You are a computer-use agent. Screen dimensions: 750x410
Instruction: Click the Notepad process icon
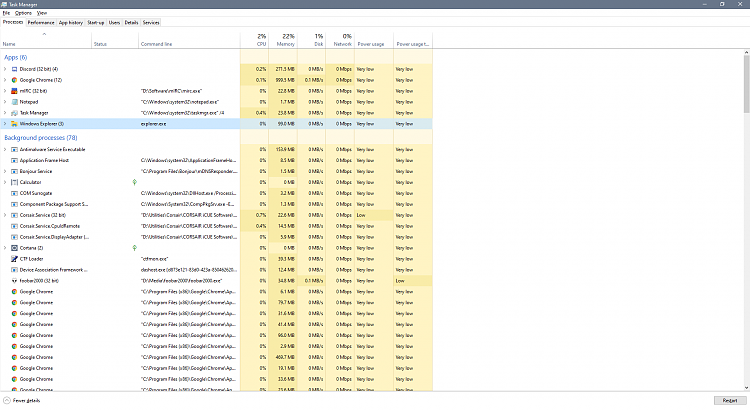tap(14, 102)
